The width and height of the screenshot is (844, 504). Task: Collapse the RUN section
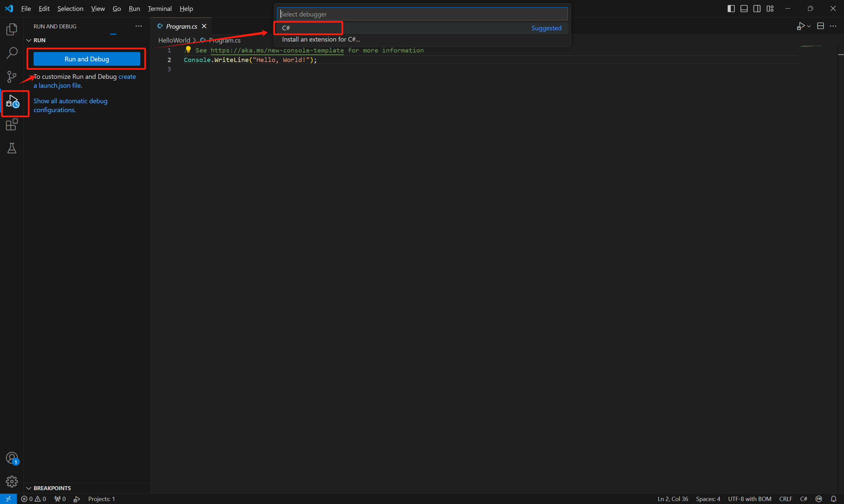87,40
